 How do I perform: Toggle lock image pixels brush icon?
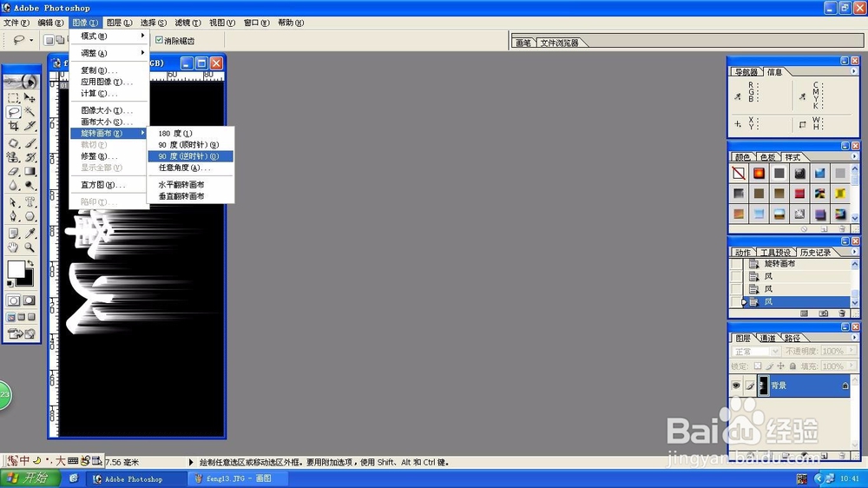[x=769, y=366]
